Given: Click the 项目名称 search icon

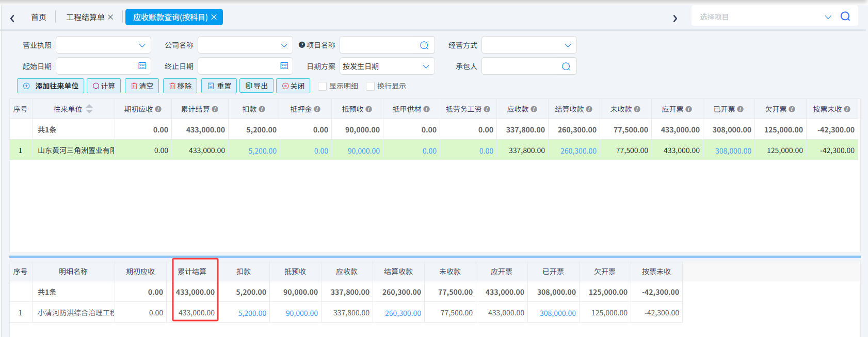Looking at the screenshot, I should (x=424, y=45).
